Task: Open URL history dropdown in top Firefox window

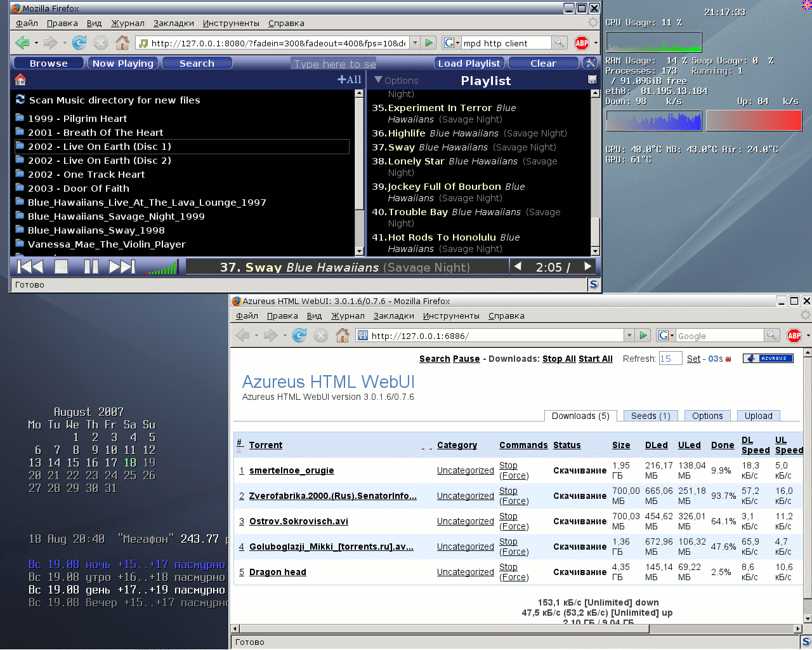Action: point(415,43)
